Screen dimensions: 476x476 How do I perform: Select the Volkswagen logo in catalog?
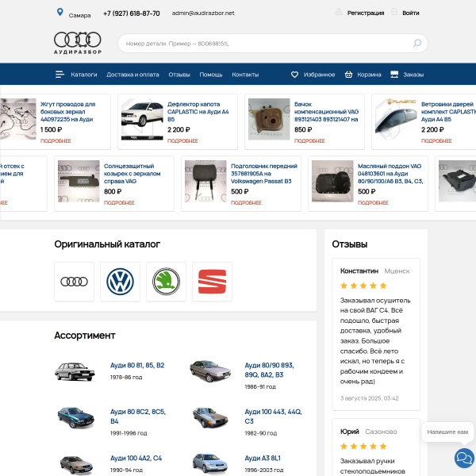(x=121, y=282)
